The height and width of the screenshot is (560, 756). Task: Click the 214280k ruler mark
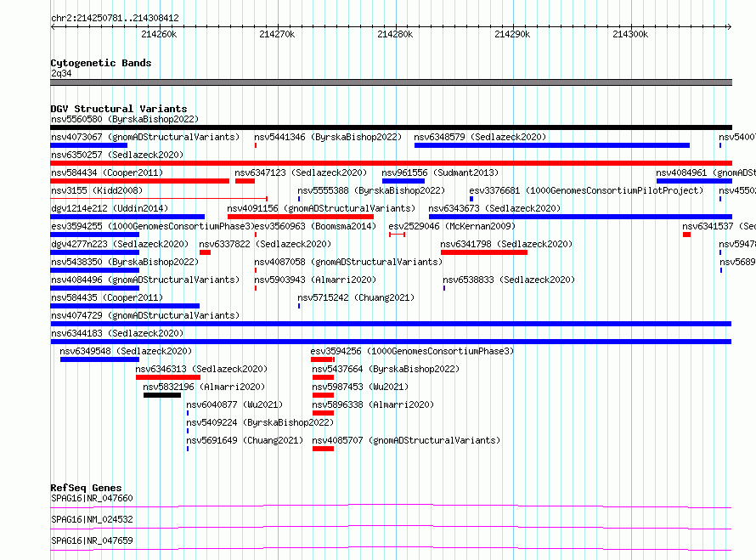pyautogui.click(x=395, y=34)
